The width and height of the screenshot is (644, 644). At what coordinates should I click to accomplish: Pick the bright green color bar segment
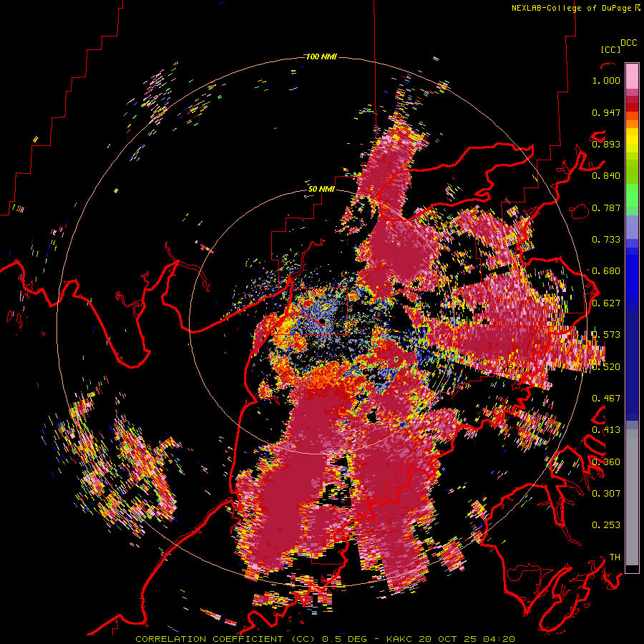[632, 195]
